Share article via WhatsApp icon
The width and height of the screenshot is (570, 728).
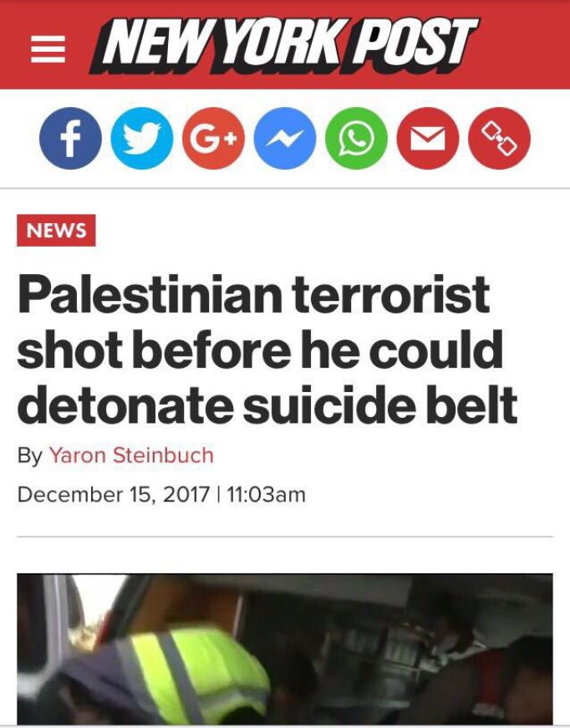point(357,139)
